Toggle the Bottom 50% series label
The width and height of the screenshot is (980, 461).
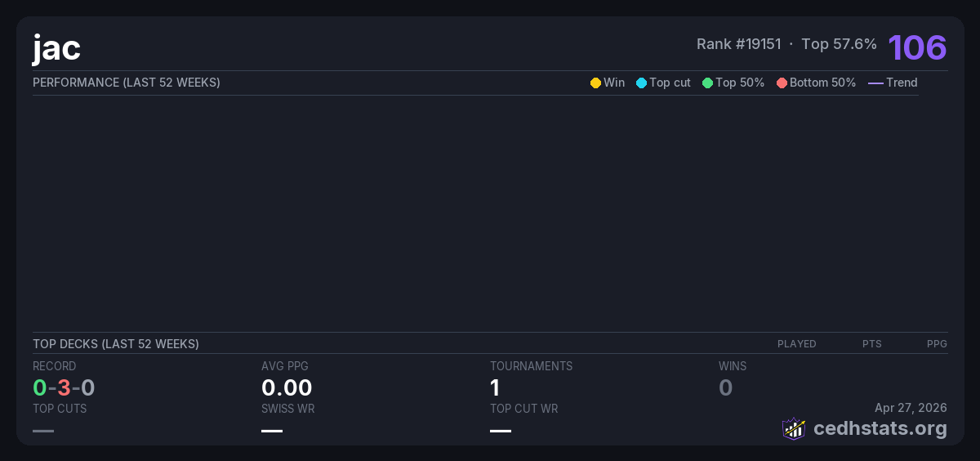click(822, 83)
